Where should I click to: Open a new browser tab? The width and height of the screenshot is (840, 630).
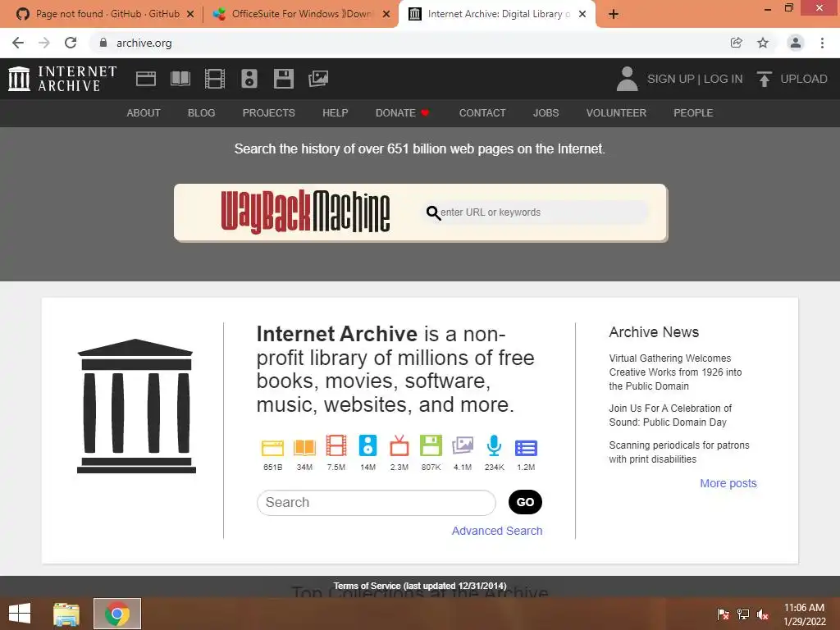pos(614,14)
